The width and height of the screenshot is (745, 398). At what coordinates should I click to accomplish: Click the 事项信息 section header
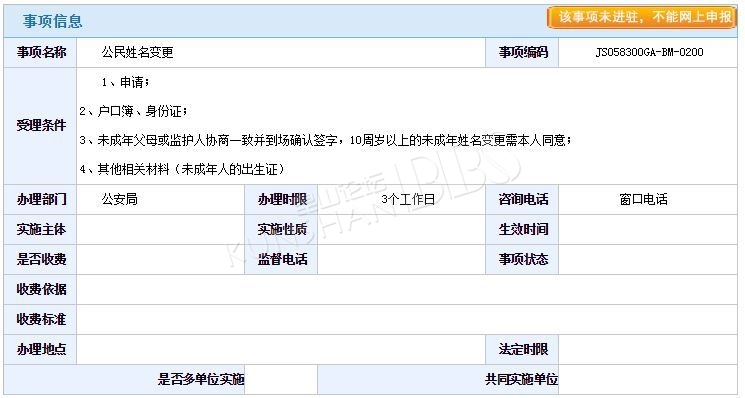point(53,21)
